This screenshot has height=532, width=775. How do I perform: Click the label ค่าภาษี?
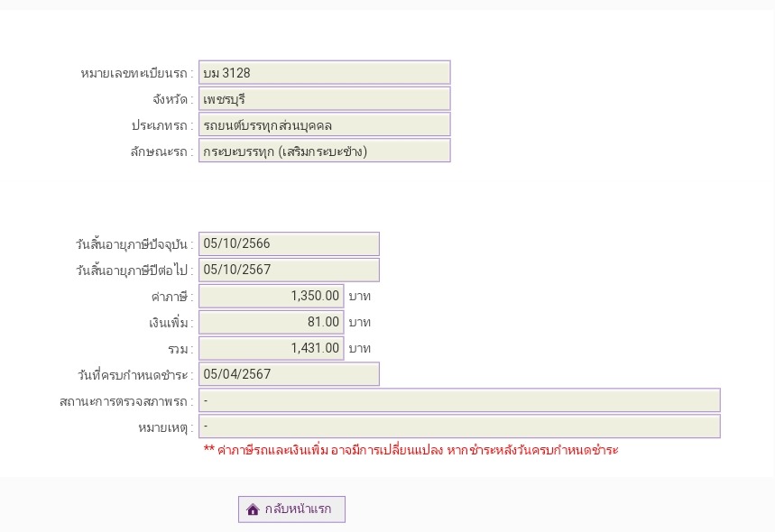[172, 297]
